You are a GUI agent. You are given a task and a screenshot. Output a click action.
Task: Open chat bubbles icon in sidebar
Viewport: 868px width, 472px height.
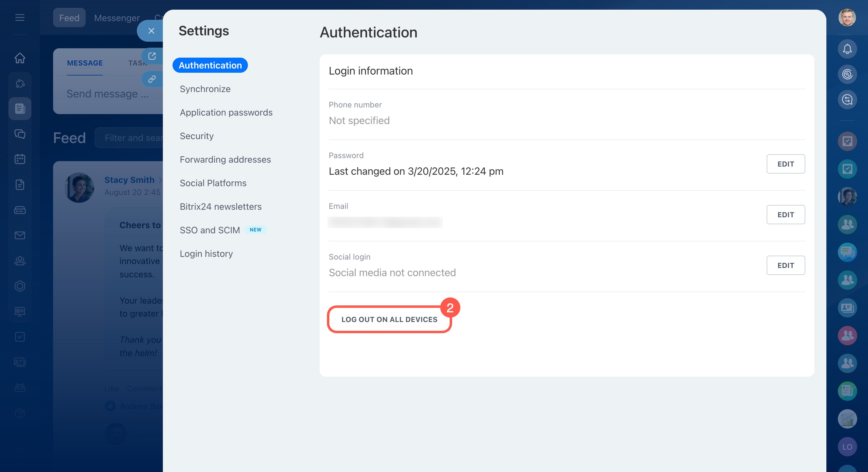pos(20,134)
